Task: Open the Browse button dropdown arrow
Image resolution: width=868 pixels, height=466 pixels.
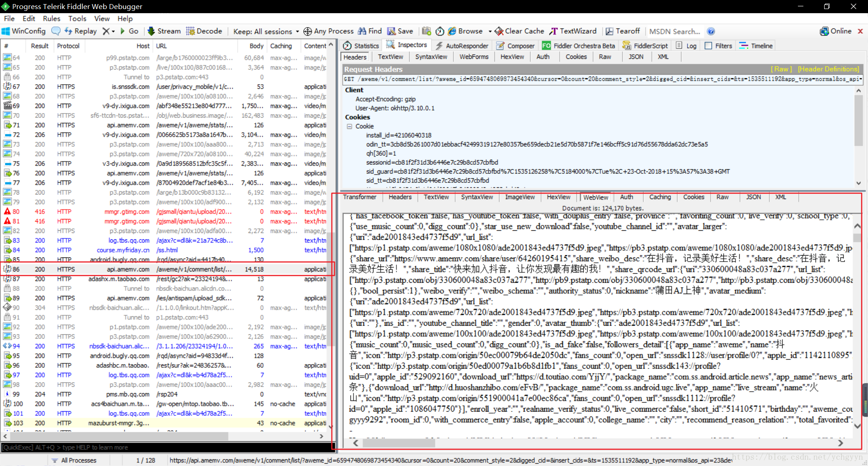Action: (x=489, y=31)
